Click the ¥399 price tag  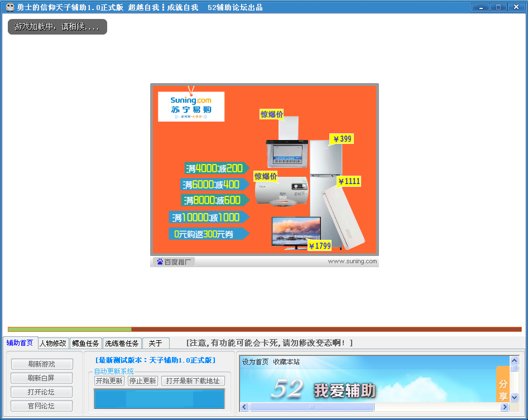(342, 139)
